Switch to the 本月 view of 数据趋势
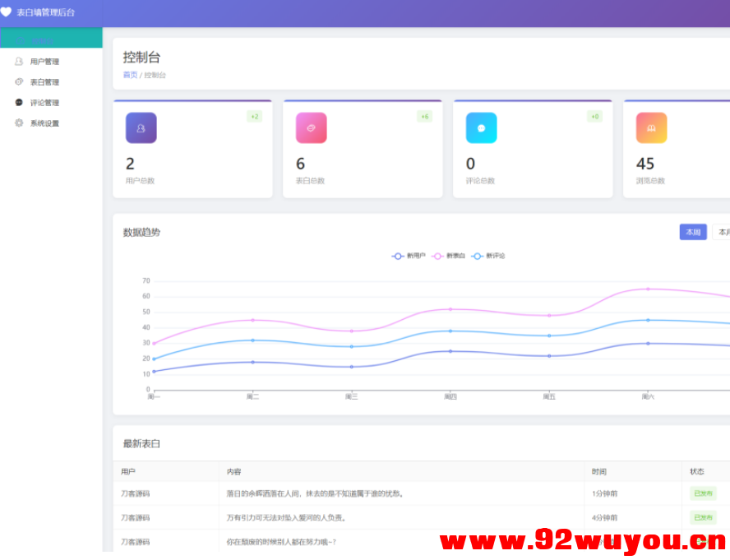The height and width of the screenshot is (560, 730). (723, 232)
